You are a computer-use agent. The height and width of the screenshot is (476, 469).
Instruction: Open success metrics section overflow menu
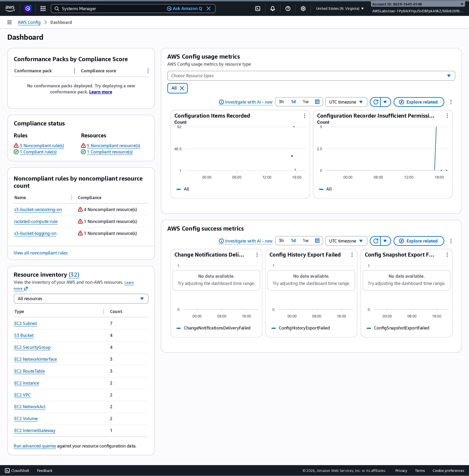click(451, 241)
